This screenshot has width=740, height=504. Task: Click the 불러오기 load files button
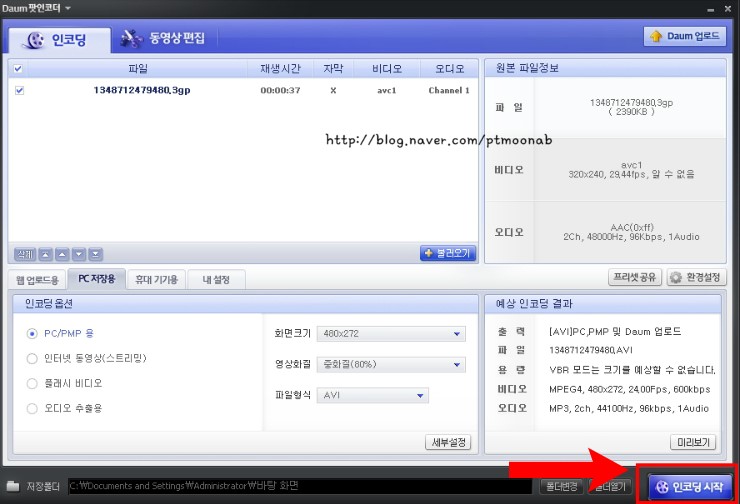pyautogui.click(x=448, y=253)
